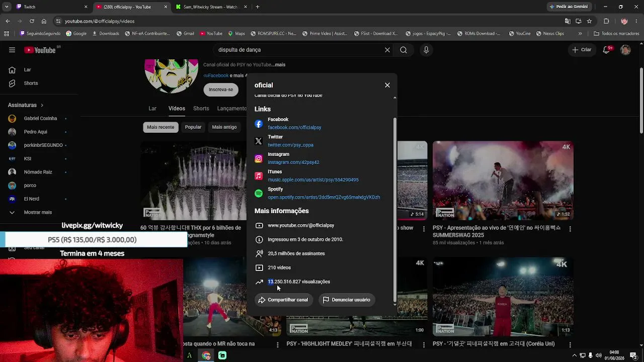This screenshot has width=644, height=362.
Task: Open the 'Todos os marcadores' bookmarks folder
Action: point(616,34)
